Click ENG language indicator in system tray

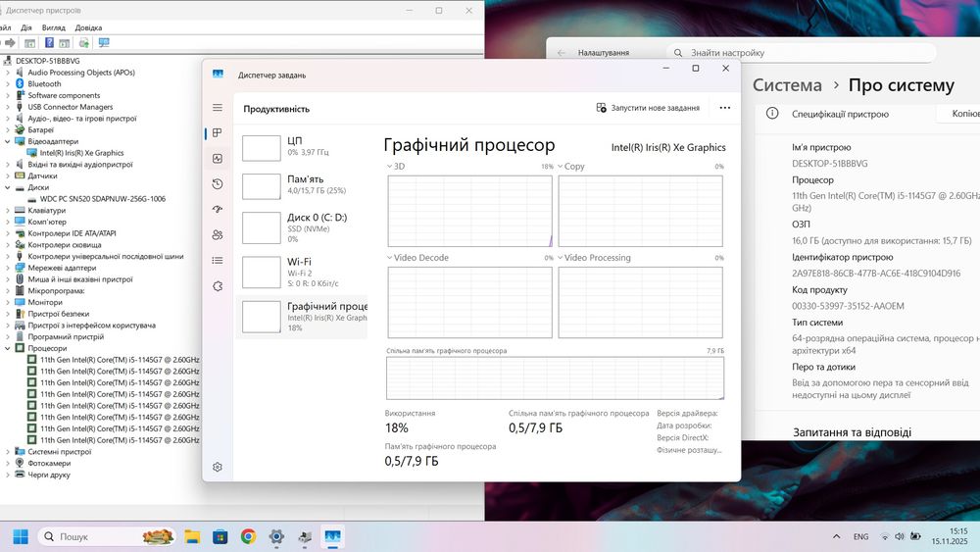tap(860, 536)
